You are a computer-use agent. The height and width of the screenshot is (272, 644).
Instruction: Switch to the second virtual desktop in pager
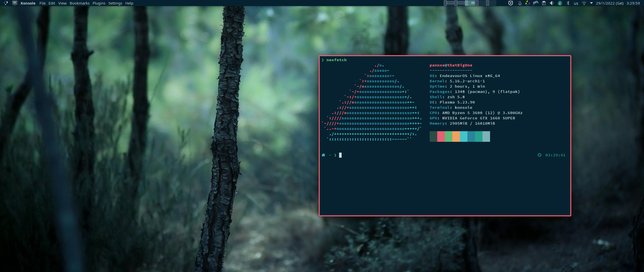(460, 3)
